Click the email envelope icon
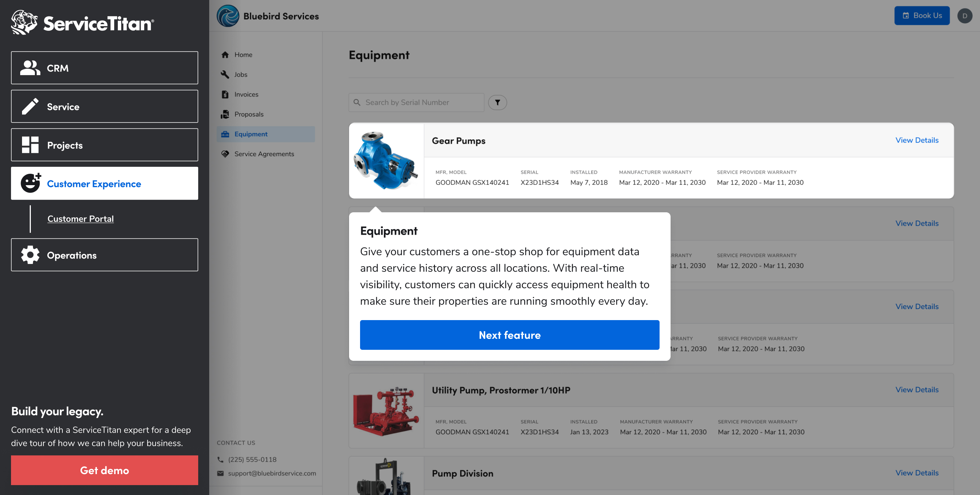 point(220,473)
